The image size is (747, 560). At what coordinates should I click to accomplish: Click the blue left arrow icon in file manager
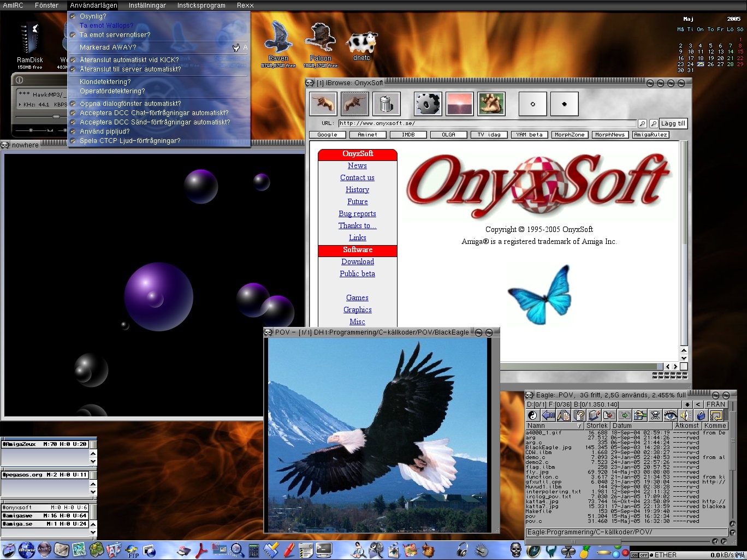(548, 416)
